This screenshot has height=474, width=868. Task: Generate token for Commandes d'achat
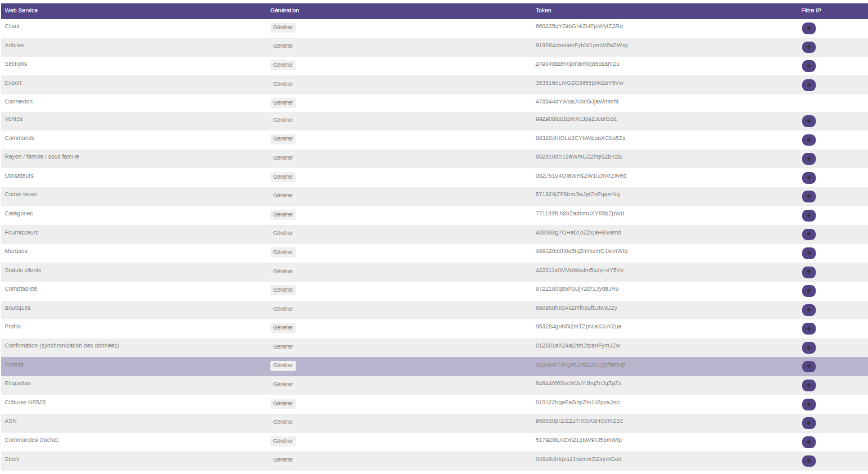click(x=283, y=441)
